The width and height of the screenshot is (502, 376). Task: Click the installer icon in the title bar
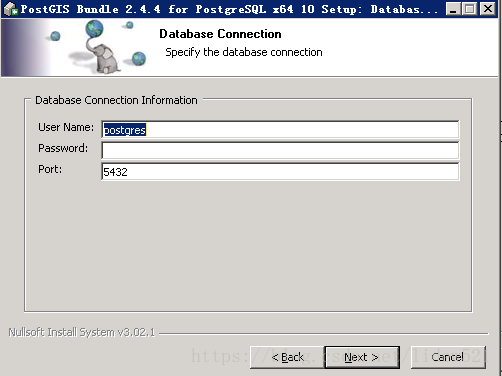[x=10, y=9]
